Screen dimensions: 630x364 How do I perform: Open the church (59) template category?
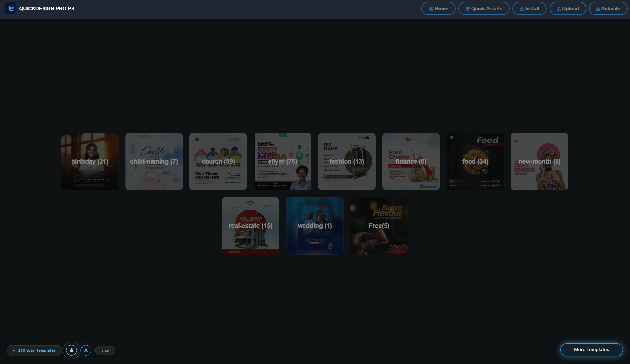218,161
